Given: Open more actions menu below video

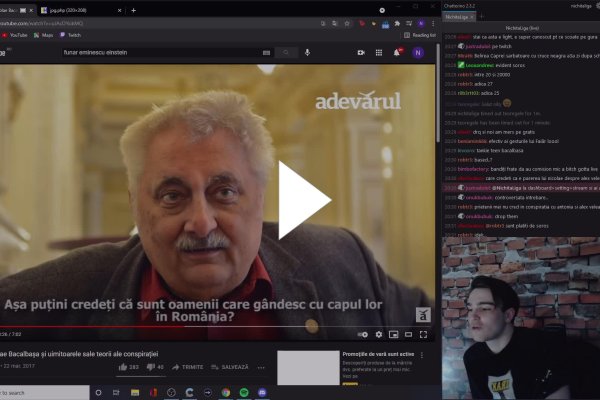Looking at the screenshot, I should coord(262,367).
